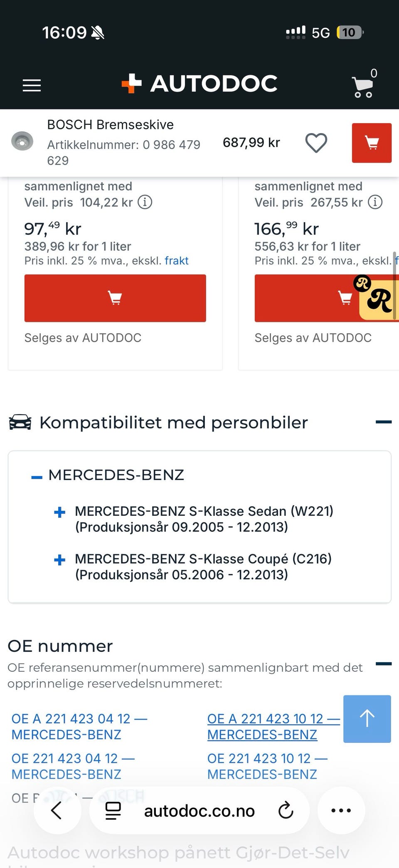The height and width of the screenshot is (868, 399).
Task: Open the frakt shipping link
Action: click(177, 261)
